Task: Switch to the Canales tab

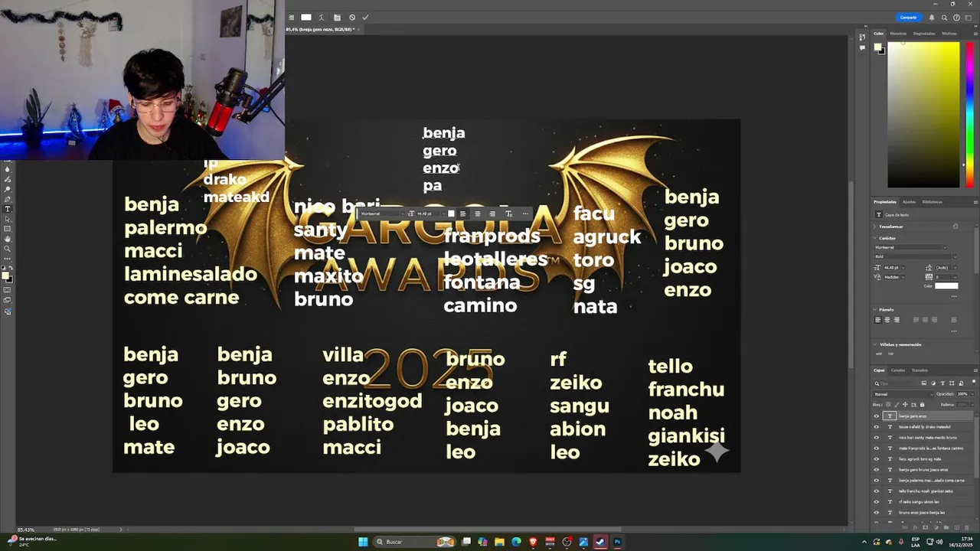Action: coord(898,370)
